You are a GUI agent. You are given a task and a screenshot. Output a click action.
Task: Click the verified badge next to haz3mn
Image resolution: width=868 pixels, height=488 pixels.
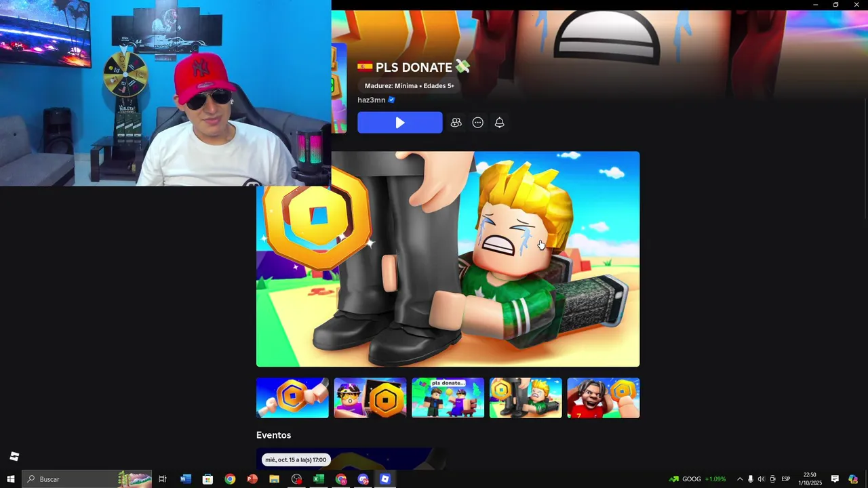pos(391,100)
